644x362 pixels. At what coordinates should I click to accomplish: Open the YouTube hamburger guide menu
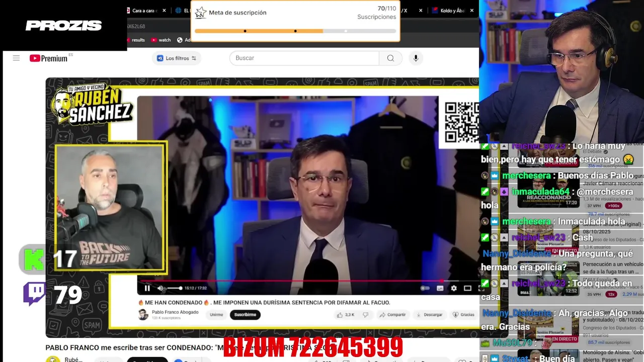tap(16, 58)
